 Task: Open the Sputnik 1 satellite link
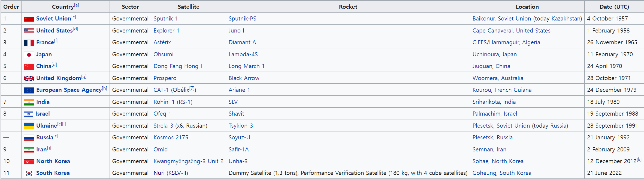[x=165, y=19]
